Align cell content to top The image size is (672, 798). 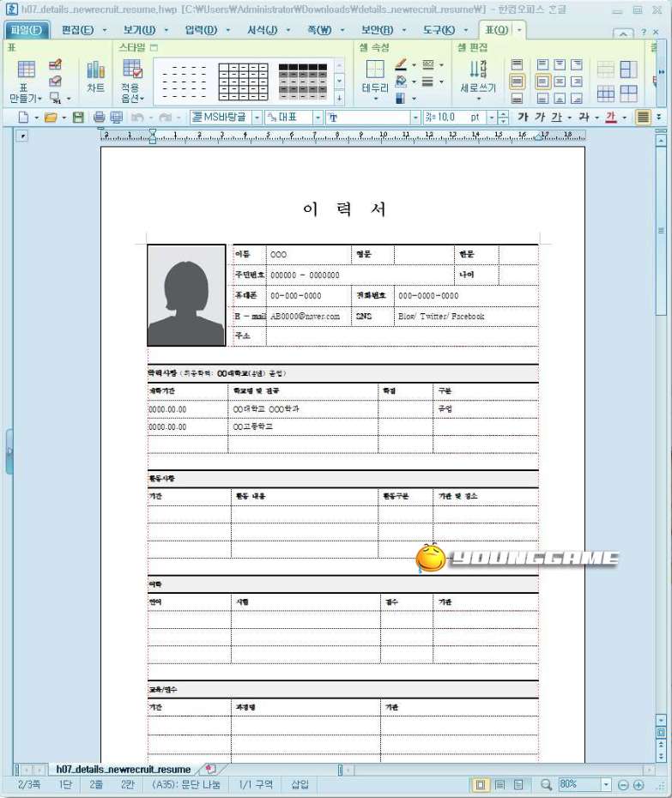(x=517, y=64)
